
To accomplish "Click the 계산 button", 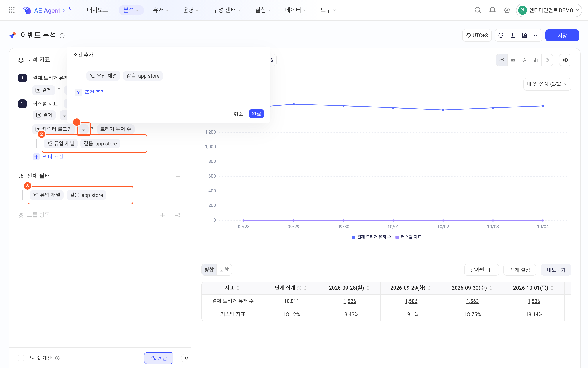I will pos(159,358).
